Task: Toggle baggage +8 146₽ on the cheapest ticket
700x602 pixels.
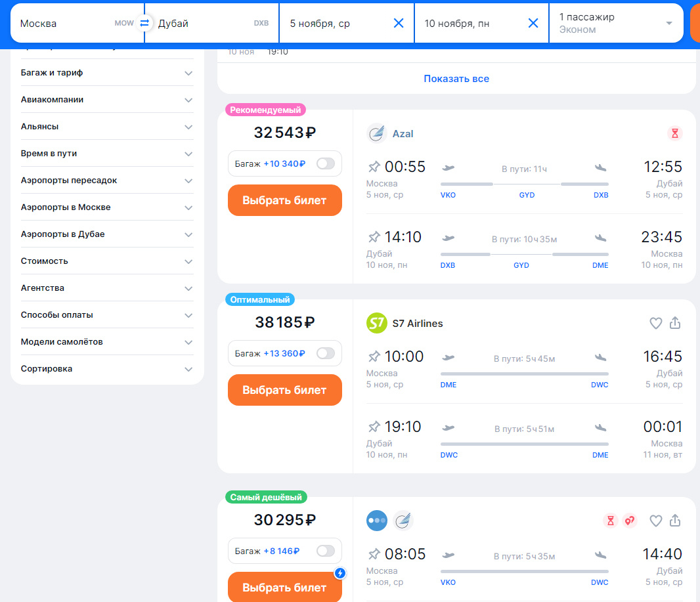Action: point(326,551)
